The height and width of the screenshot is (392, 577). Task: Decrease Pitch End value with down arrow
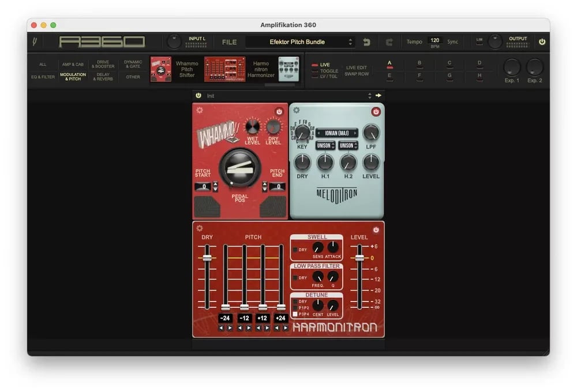pyautogui.click(x=265, y=190)
